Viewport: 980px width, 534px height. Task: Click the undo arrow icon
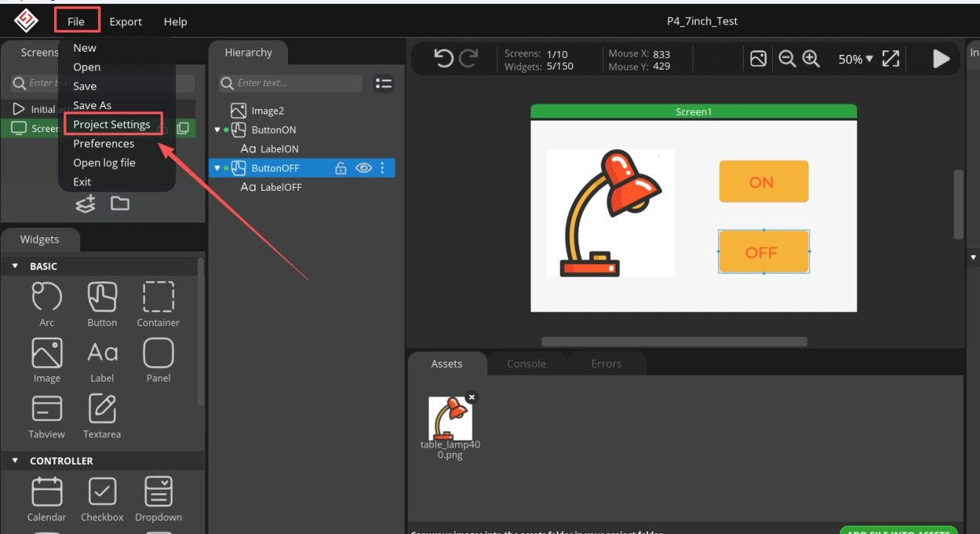[443, 59]
